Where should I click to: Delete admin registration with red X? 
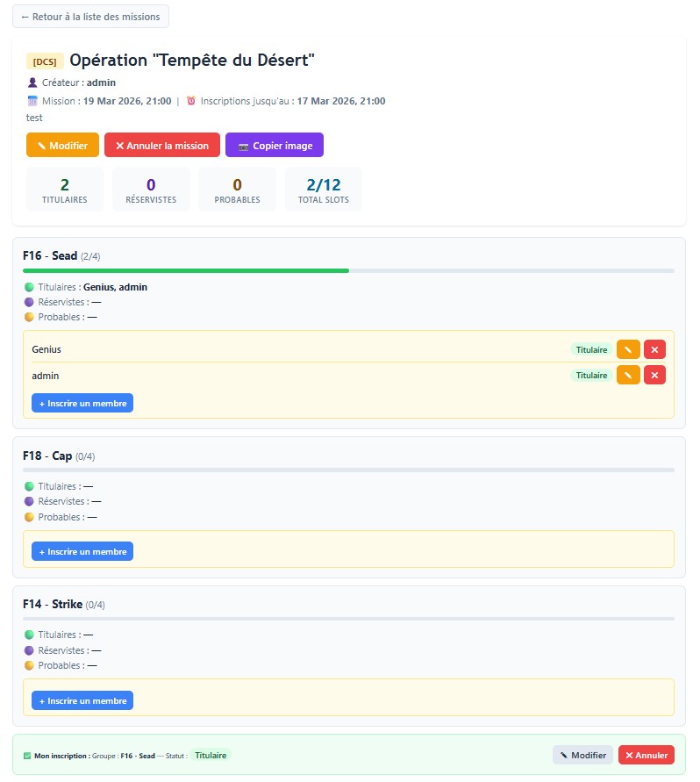click(x=654, y=375)
